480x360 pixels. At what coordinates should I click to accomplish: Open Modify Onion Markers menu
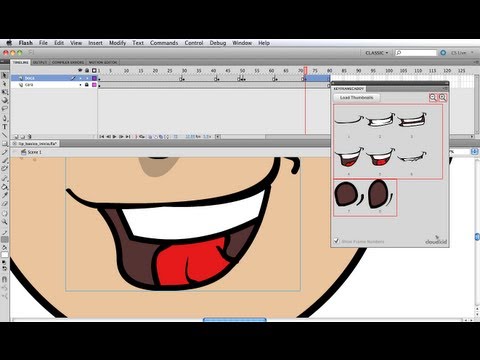pyautogui.click(x=167, y=136)
